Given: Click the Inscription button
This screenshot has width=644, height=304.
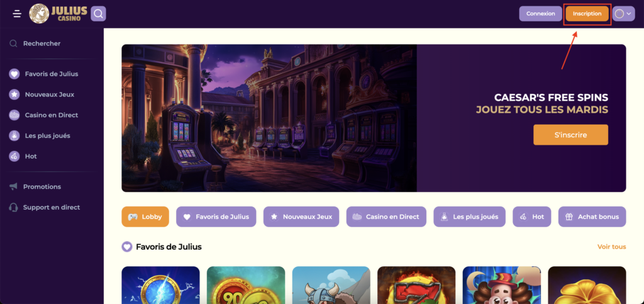Looking at the screenshot, I should (587, 14).
